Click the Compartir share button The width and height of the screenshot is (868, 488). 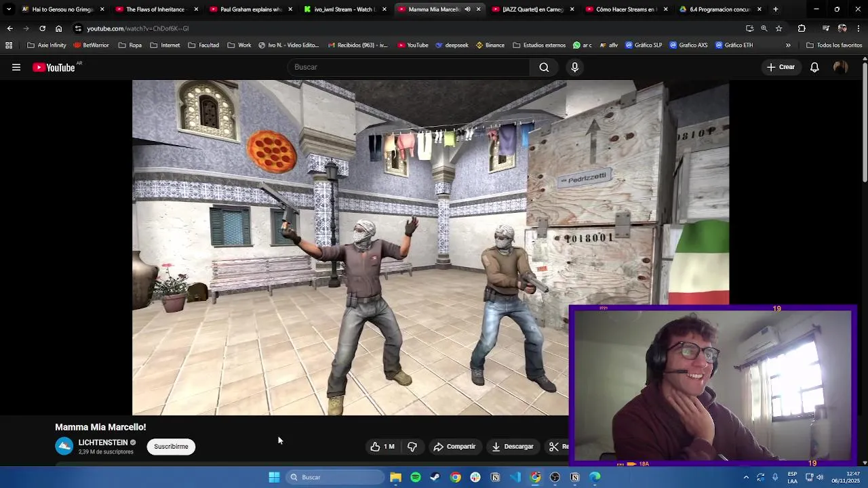454,447
